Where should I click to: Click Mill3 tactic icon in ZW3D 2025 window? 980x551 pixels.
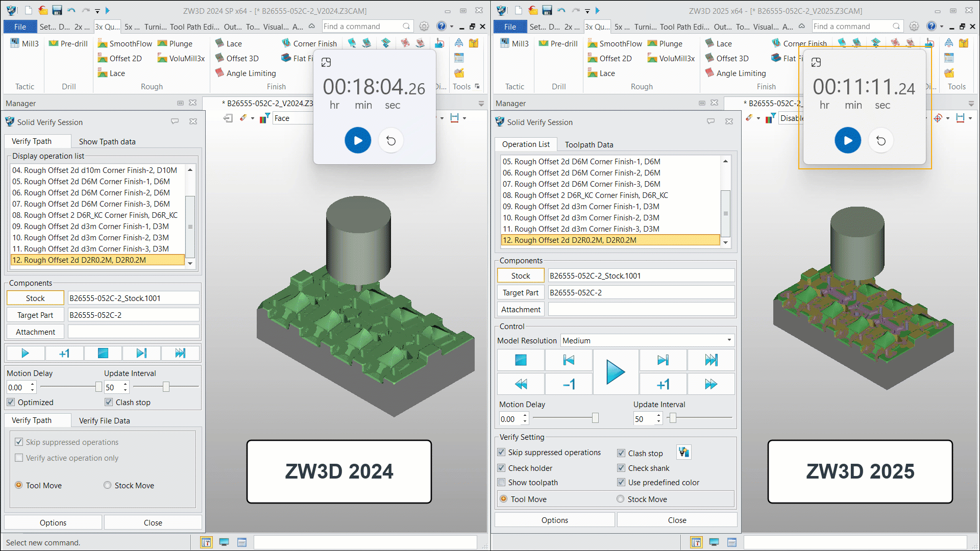click(x=514, y=43)
